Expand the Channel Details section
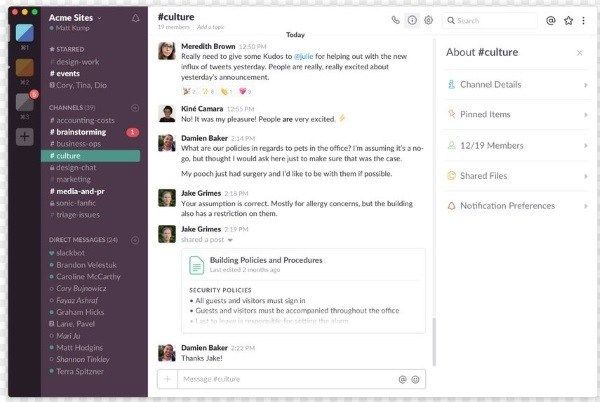The height and width of the screenshot is (402, 600). [516, 85]
